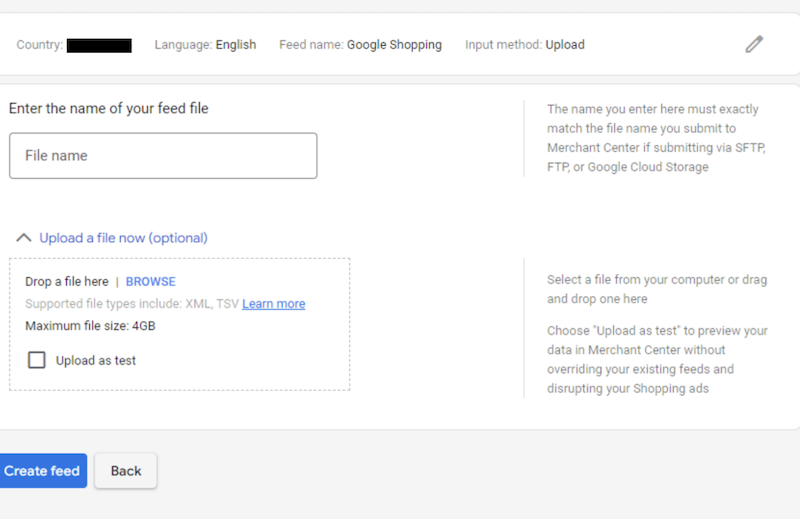Click the File name input field
This screenshot has width=800, height=519.
[163, 156]
